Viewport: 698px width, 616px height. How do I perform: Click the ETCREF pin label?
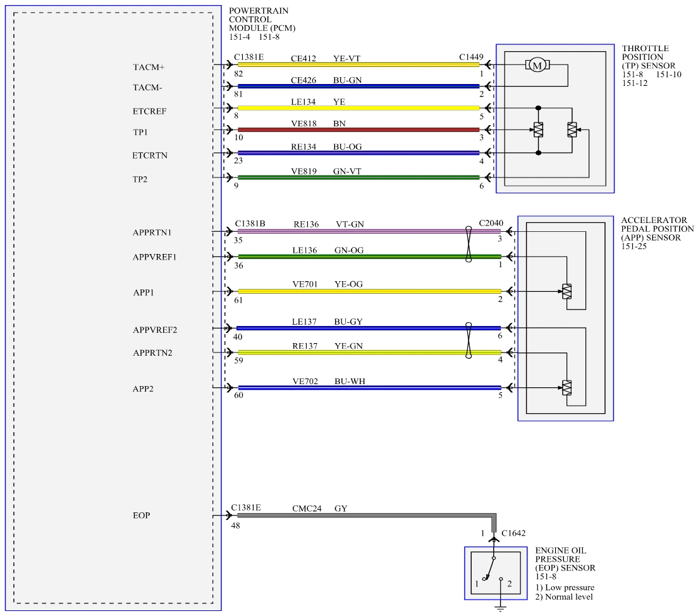coord(150,111)
